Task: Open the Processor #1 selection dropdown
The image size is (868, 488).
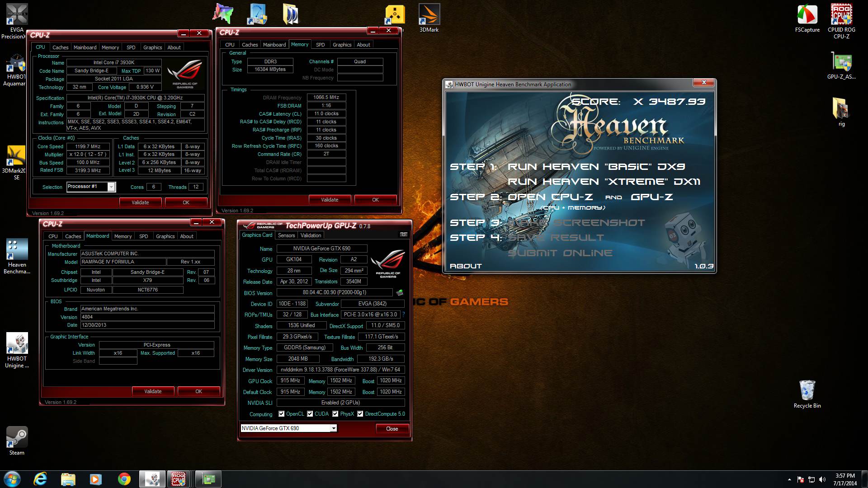Action: tap(111, 187)
